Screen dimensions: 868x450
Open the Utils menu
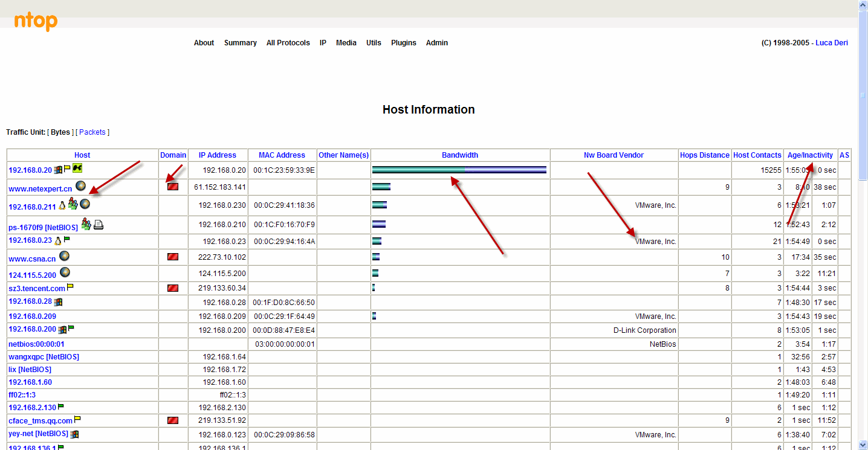pos(374,43)
